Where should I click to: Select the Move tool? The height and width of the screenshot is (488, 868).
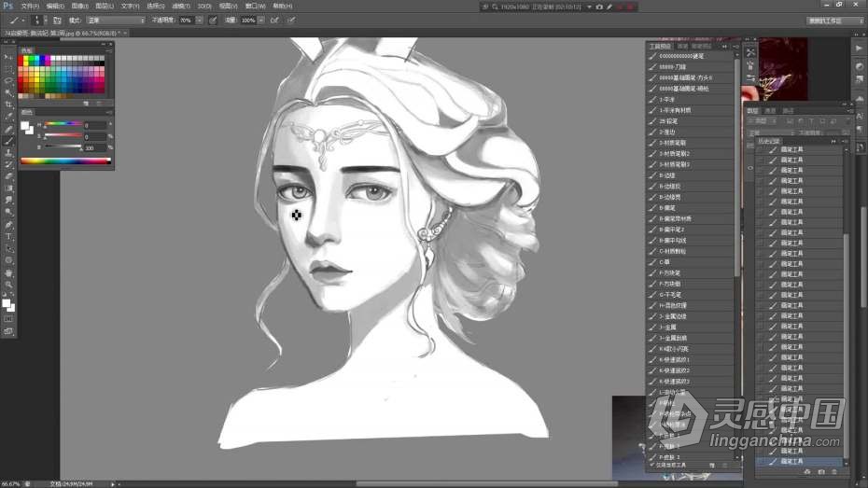pos(8,56)
